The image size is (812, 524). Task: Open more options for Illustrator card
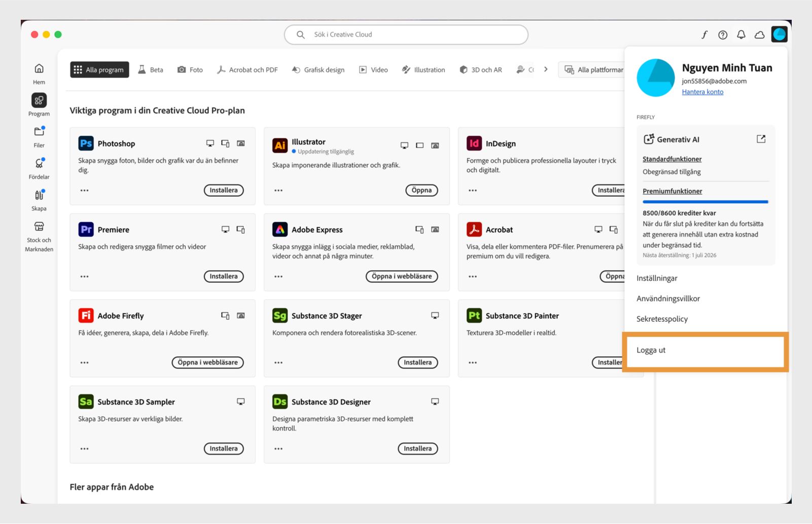278,191
